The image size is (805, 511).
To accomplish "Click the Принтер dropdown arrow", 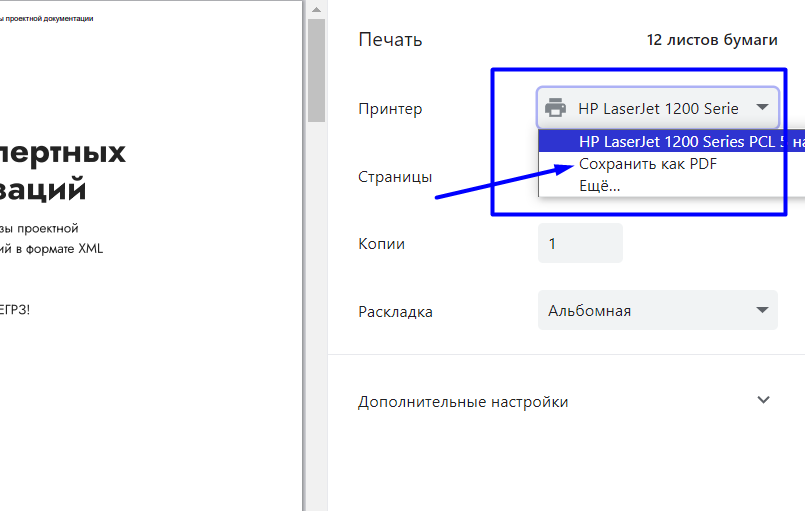I will [762, 108].
